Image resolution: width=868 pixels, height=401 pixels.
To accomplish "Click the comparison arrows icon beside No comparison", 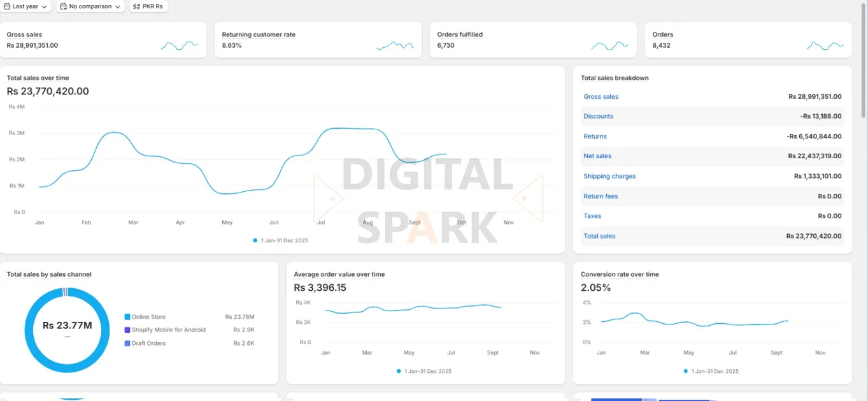I will 62,6.
